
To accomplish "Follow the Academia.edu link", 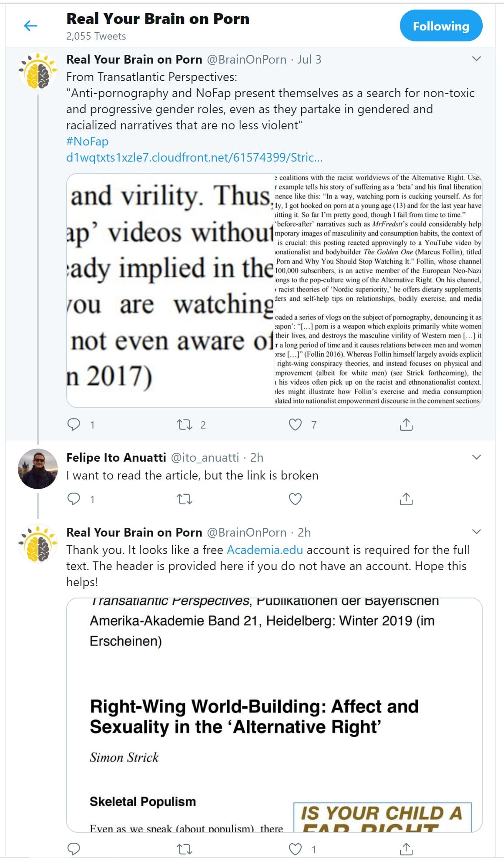I will [x=265, y=550].
